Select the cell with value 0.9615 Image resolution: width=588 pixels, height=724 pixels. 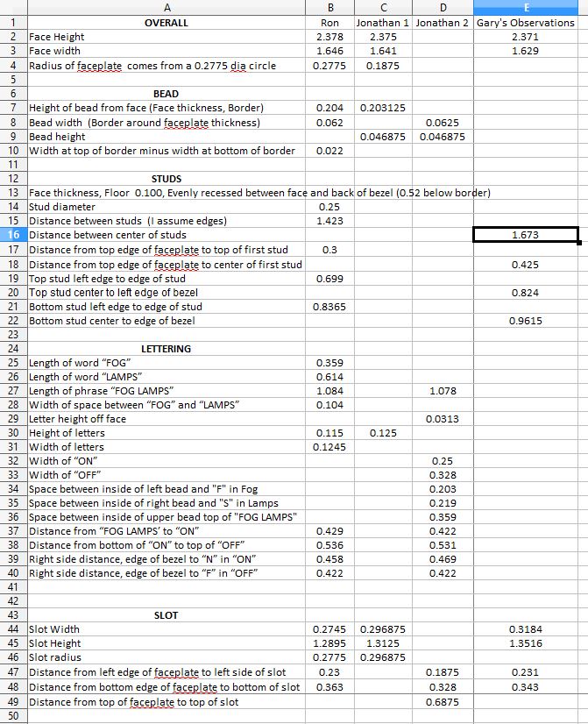(525, 321)
